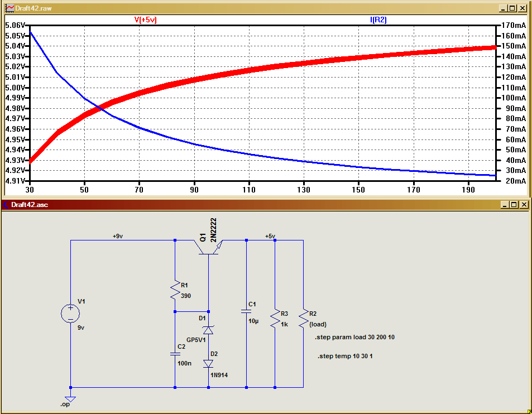Click the 390 value of R1
Viewport: 532px width, 414px height.
tap(186, 296)
